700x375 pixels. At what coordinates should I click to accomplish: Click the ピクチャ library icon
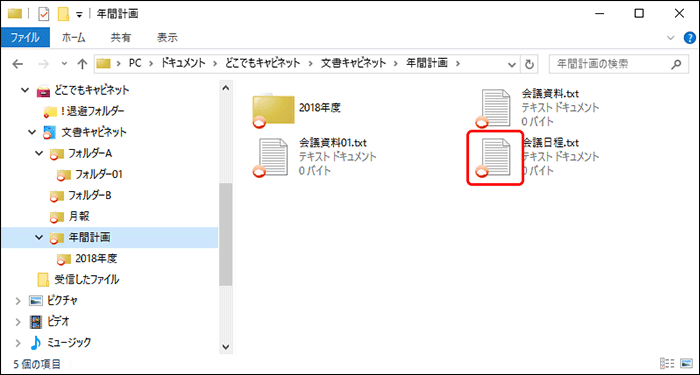tap(36, 300)
